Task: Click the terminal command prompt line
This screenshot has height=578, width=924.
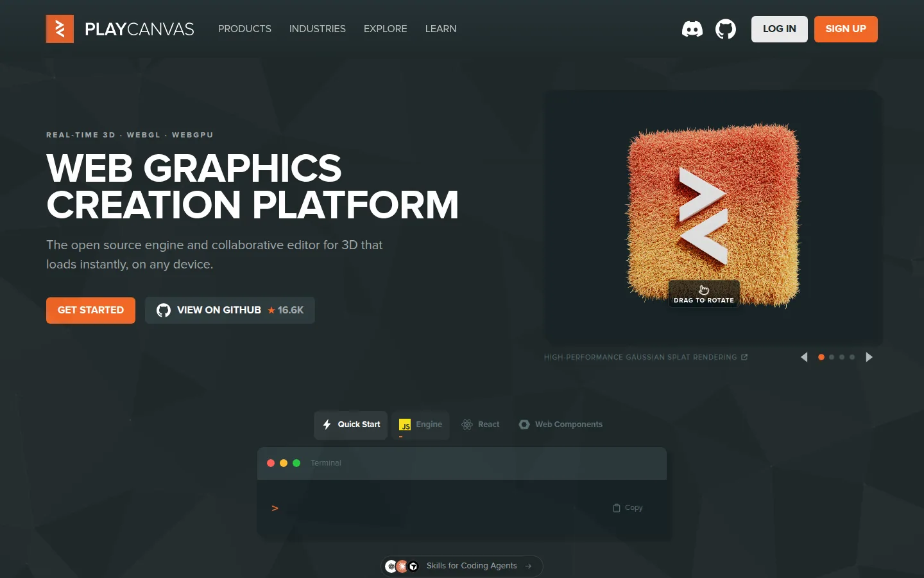Action: pos(462,508)
